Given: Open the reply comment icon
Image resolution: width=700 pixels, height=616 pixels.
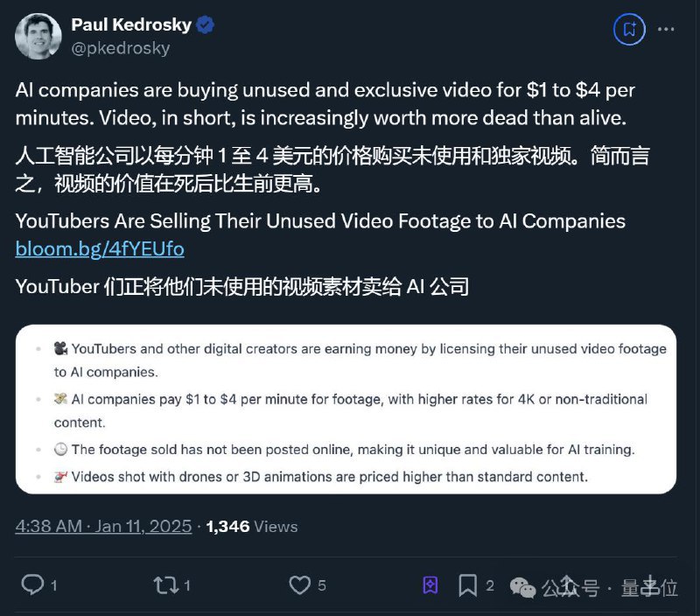Looking at the screenshot, I should (x=31, y=585).
